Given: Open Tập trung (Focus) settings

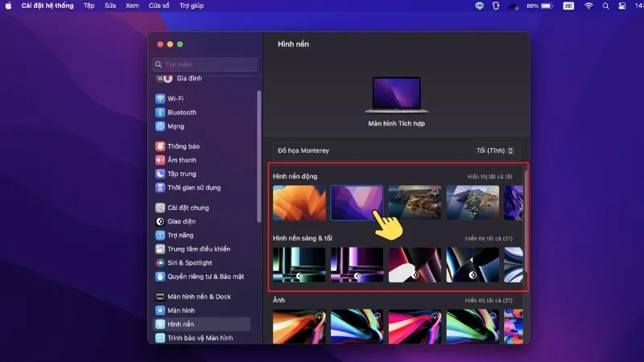Looking at the screenshot, I should pos(181,174).
